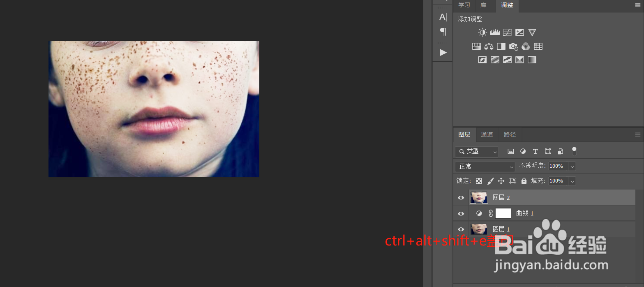Hide 图层 1 with its eye icon

pyautogui.click(x=461, y=229)
